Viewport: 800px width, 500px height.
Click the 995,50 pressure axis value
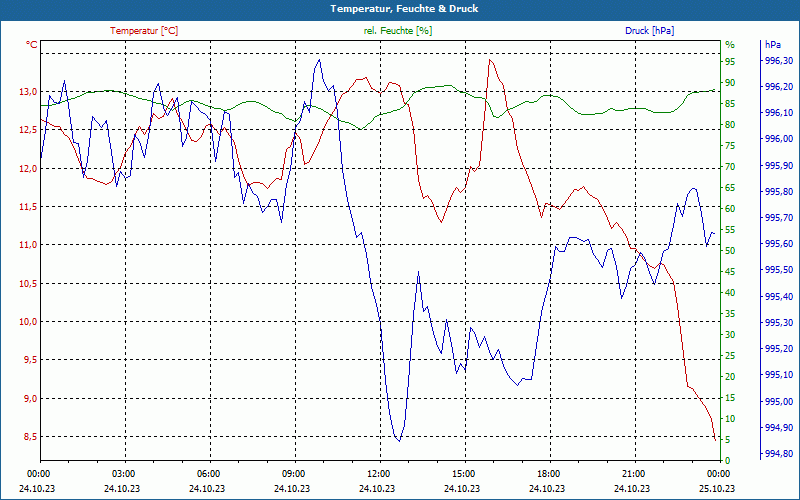[x=779, y=270]
